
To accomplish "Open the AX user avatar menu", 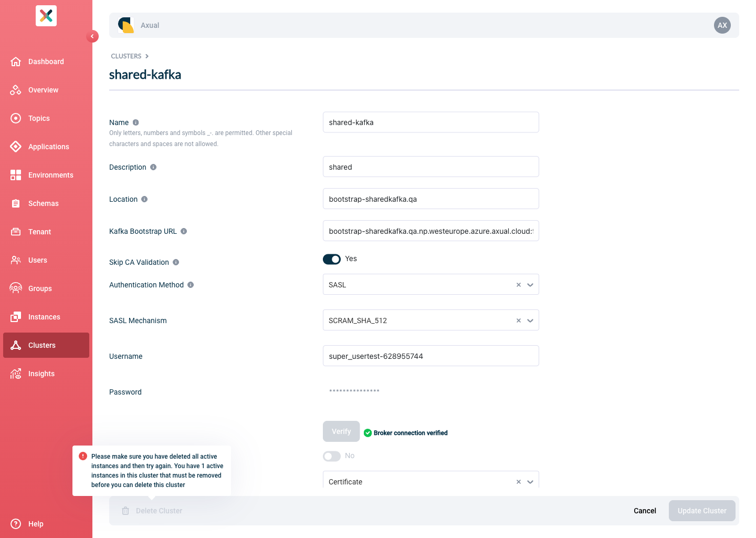I will click(722, 25).
